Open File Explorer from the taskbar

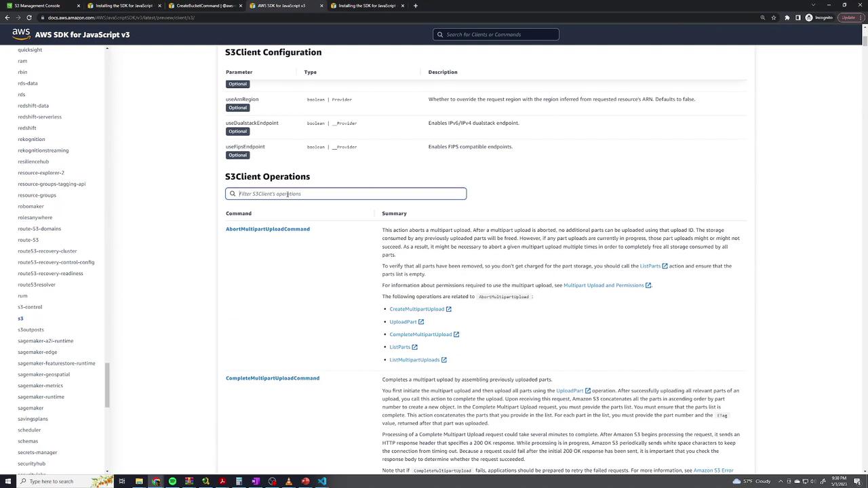click(139, 481)
